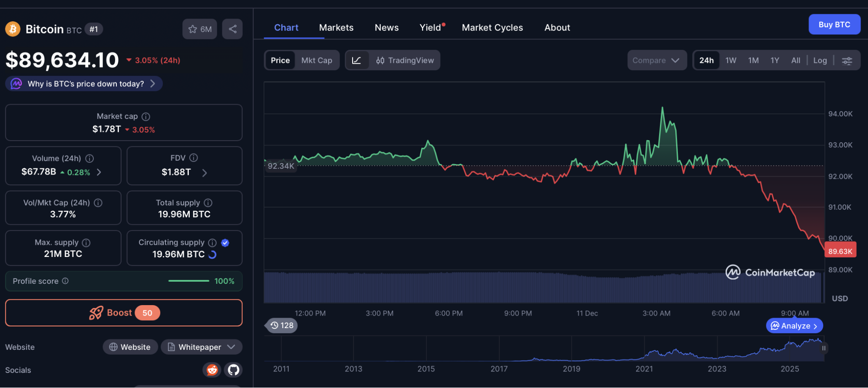Open chart settings sliders icon
This screenshot has height=388, width=868.
coord(847,60)
